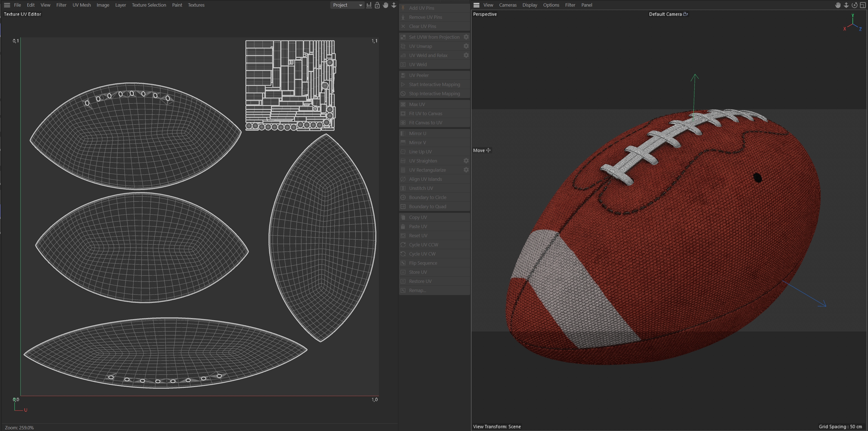Open Set UVW from Projection settings gear
This screenshot has height=431, width=868.
(466, 37)
